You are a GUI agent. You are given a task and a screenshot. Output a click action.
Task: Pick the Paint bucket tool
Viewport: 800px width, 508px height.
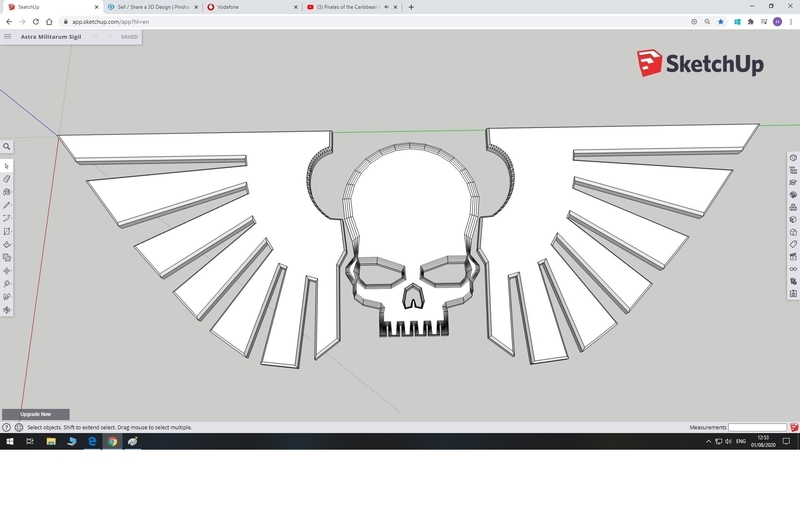tap(7, 192)
